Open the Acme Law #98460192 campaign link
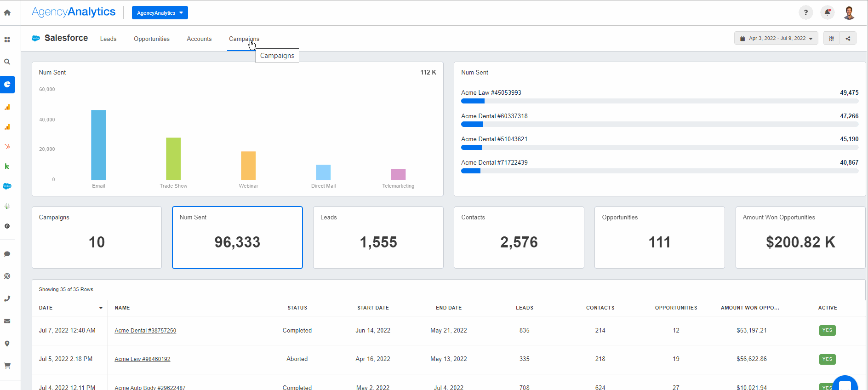The height and width of the screenshot is (390, 868). 143,359
